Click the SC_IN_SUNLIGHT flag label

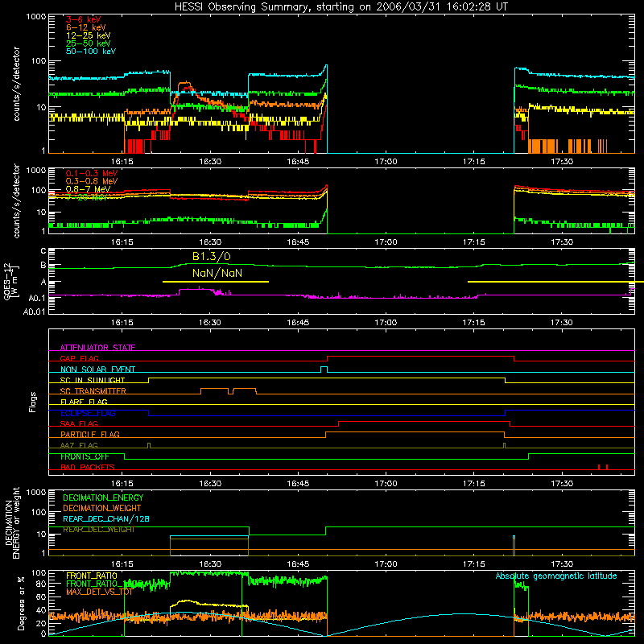pyautogui.click(x=93, y=380)
